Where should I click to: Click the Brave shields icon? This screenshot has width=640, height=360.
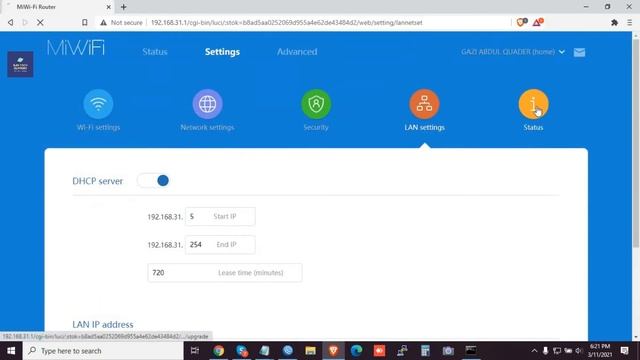(x=522, y=22)
